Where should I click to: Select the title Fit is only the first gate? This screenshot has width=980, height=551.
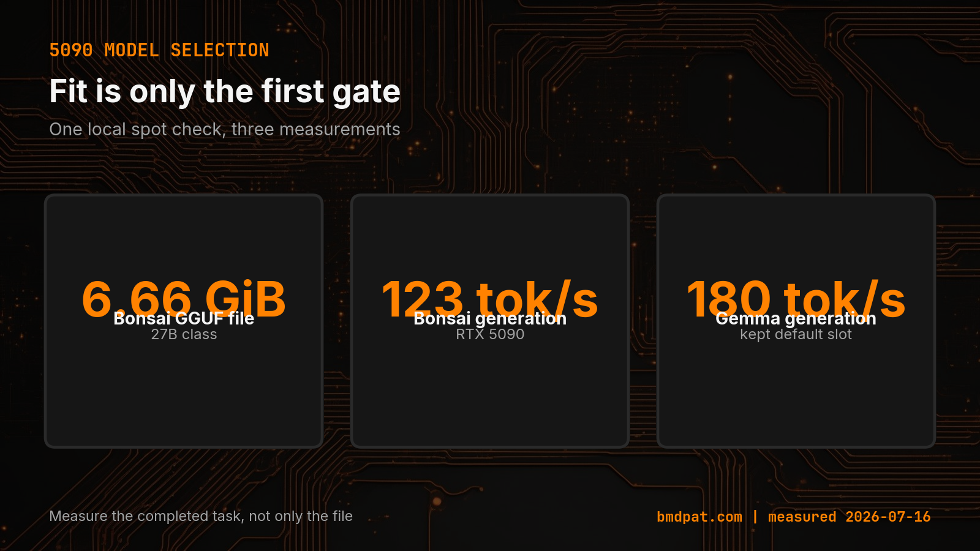tap(225, 92)
